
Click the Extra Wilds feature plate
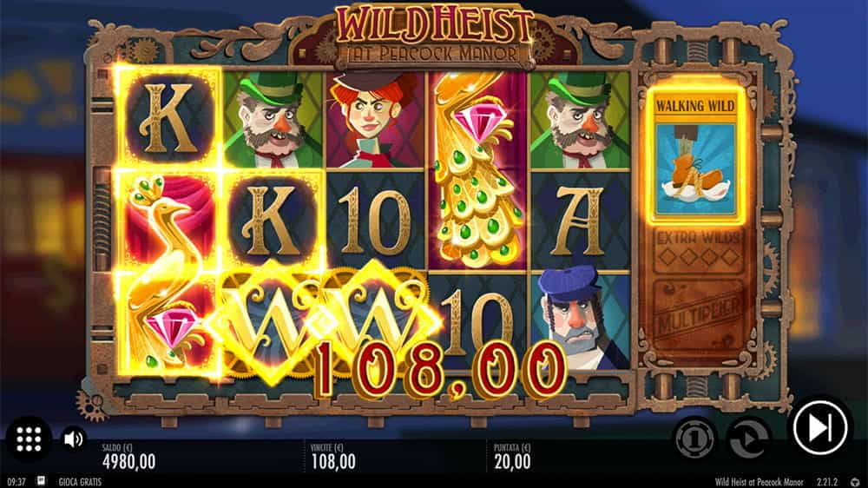698,251
